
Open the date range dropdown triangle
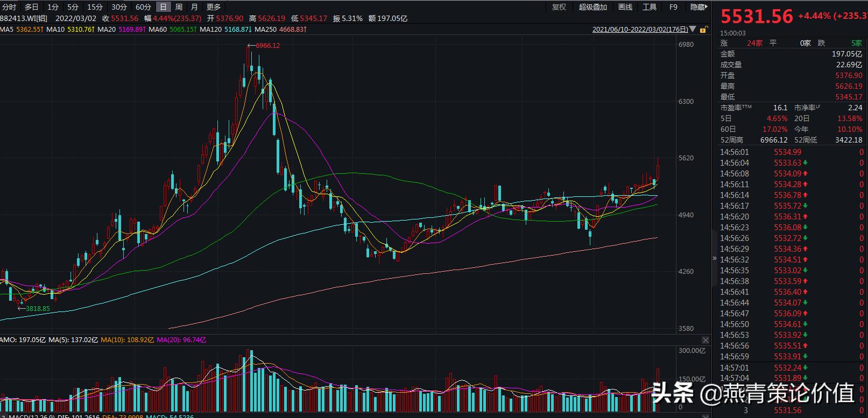coord(692,30)
